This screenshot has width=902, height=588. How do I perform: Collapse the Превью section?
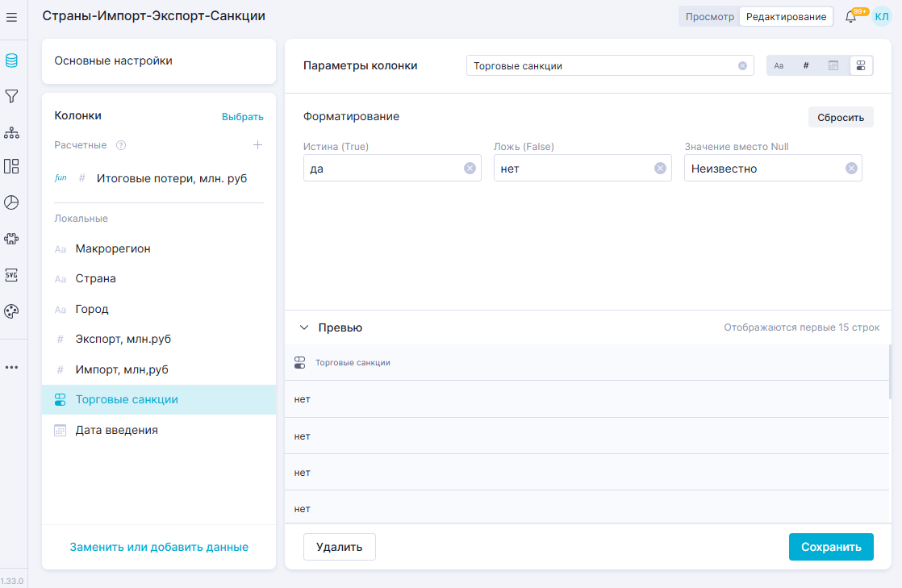[x=304, y=328]
